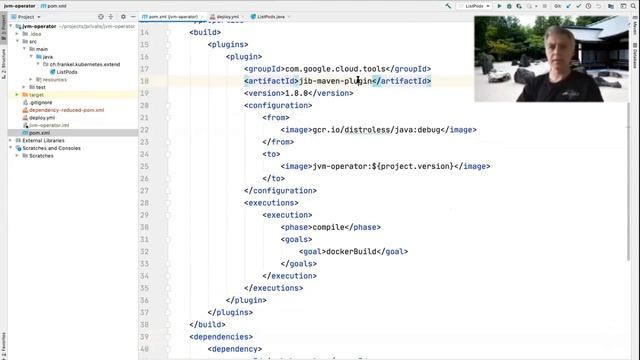Click the jvm-operator breadcrumb in navigation bar
640x360 pixels.
(20, 6)
